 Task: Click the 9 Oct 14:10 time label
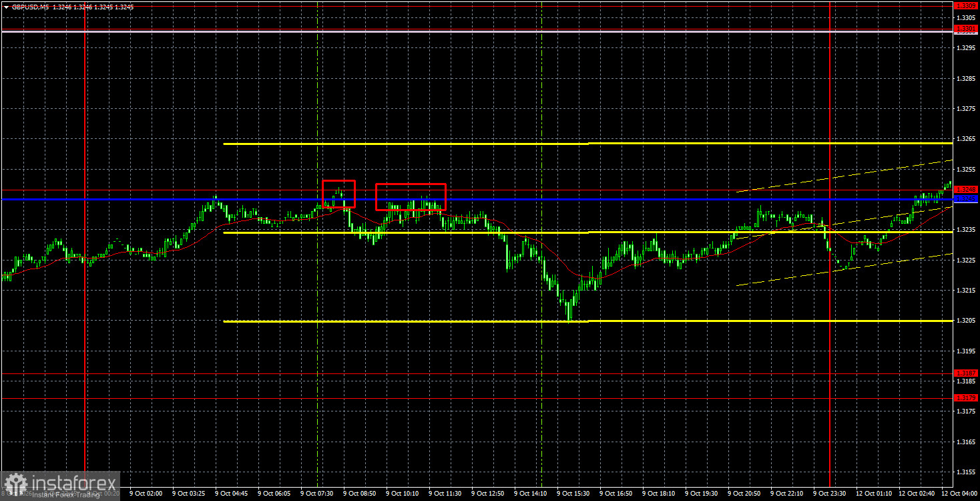[x=531, y=494]
